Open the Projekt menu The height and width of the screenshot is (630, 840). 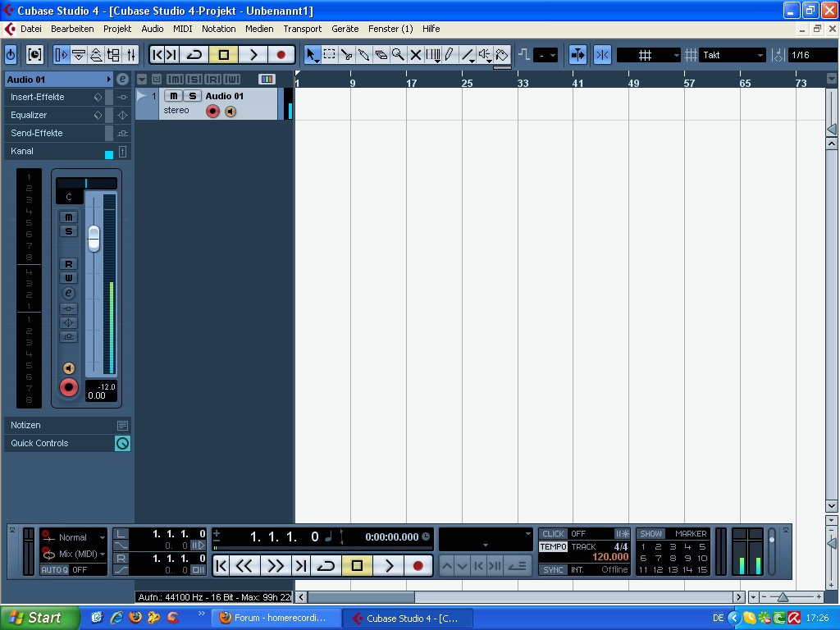[117, 29]
